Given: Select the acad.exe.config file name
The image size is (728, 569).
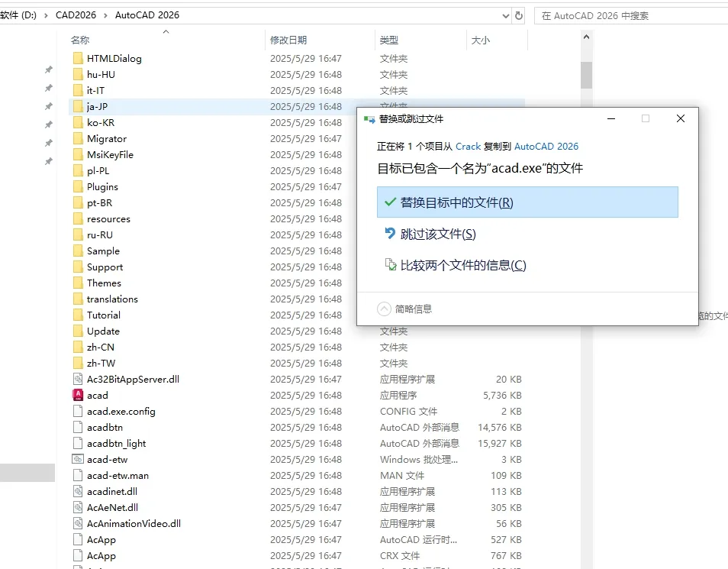Looking at the screenshot, I should pyautogui.click(x=121, y=412).
